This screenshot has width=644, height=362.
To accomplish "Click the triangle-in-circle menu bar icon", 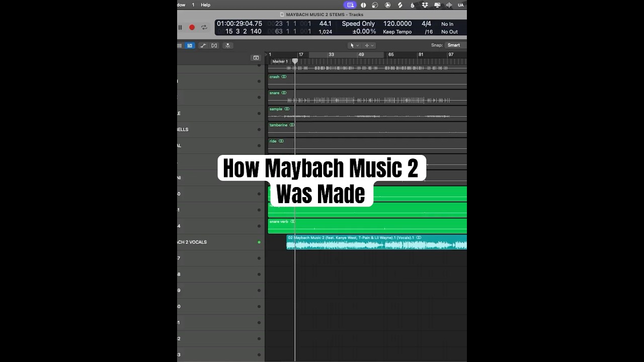I will click(x=388, y=5).
